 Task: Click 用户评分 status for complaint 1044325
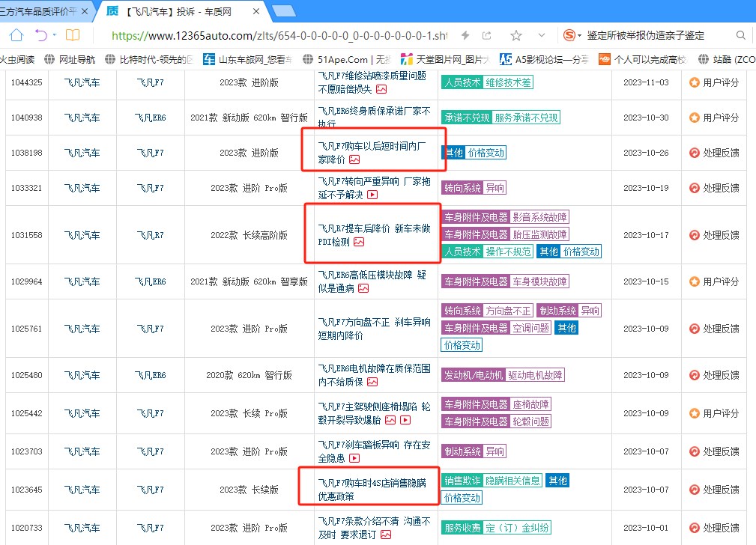coord(713,82)
